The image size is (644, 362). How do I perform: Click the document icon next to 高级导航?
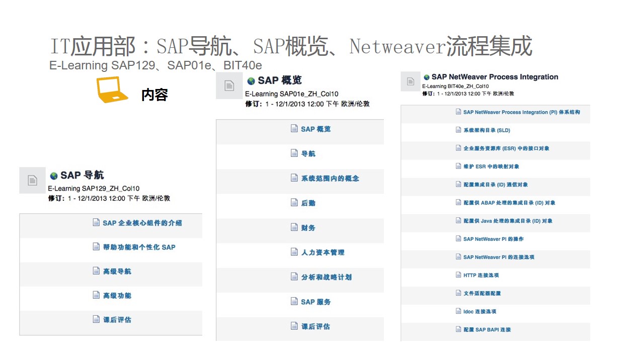tap(96, 270)
